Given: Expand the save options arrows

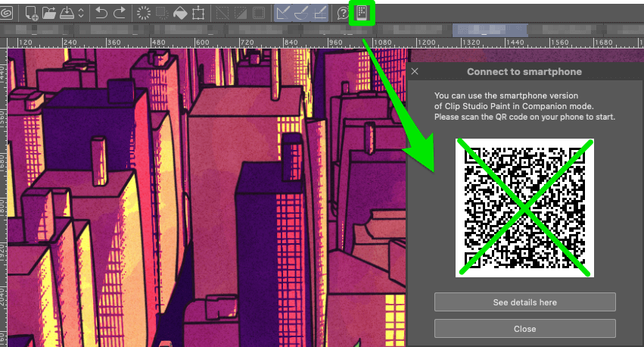Looking at the screenshot, I should 81,13.
